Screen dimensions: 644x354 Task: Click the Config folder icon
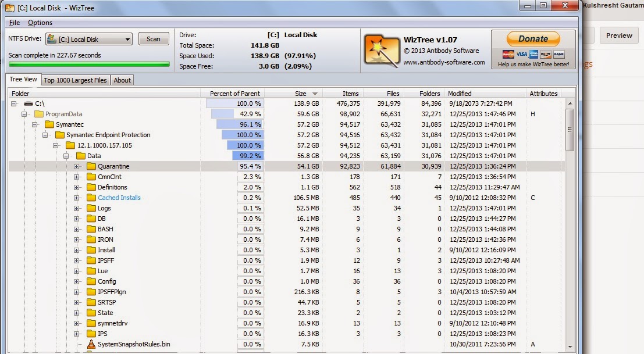pos(91,281)
